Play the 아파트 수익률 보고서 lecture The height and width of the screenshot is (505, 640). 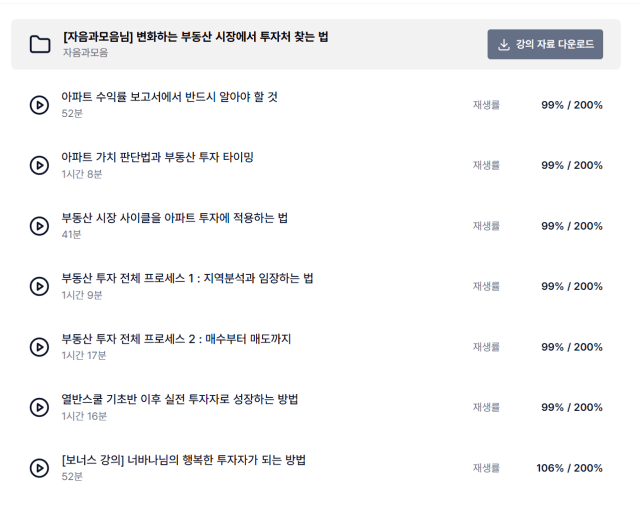coord(40,105)
